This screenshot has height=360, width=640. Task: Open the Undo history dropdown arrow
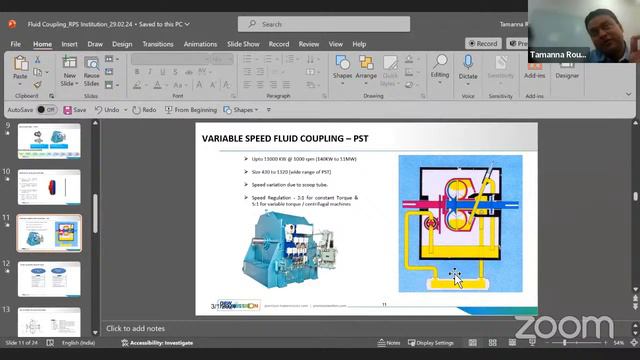pyautogui.click(x=125, y=110)
